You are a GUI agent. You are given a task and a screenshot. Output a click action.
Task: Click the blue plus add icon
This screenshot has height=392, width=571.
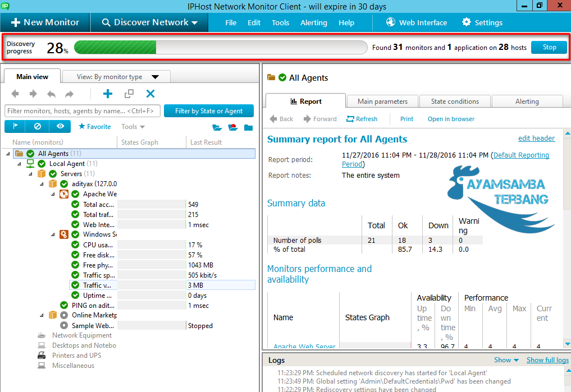[x=108, y=94]
